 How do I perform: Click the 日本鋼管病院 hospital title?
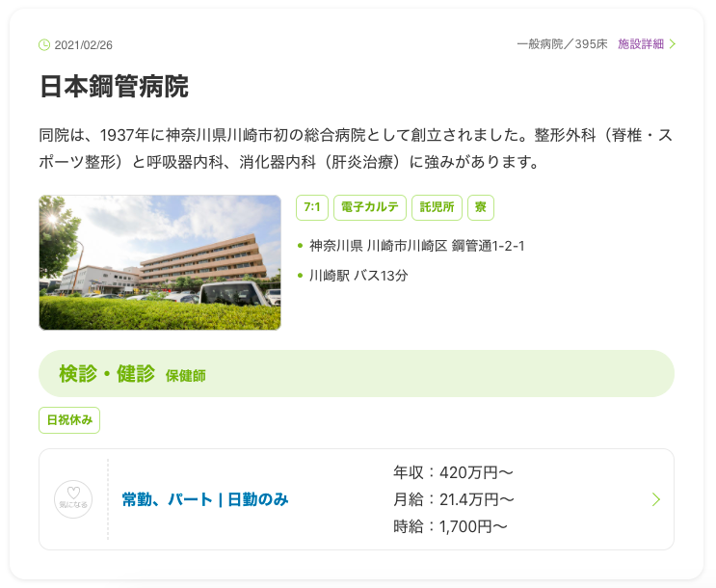(x=114, y=86)
